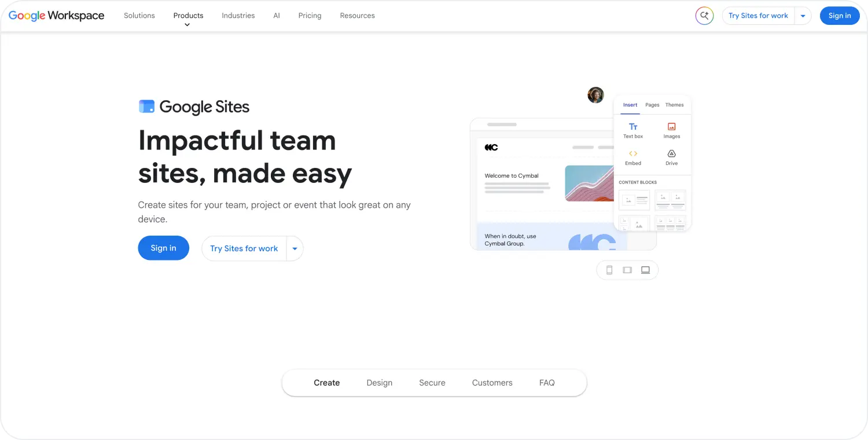Click the header Sign in button
This screenshot has width=868, height=440.
(x=840, y=16)
